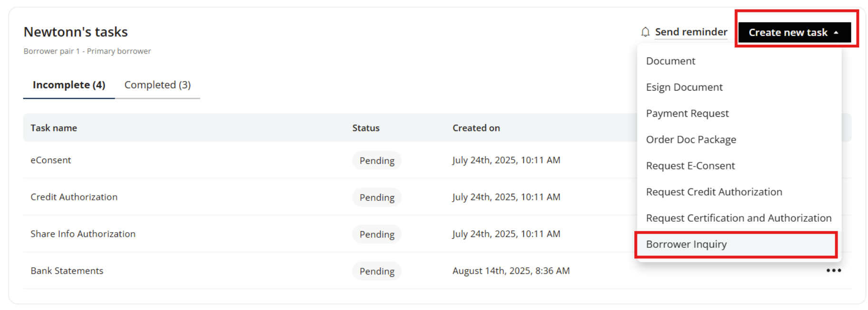Click Request Credit Authorization option
Screen dimensions: 868x310
click(x=714, y=192)
